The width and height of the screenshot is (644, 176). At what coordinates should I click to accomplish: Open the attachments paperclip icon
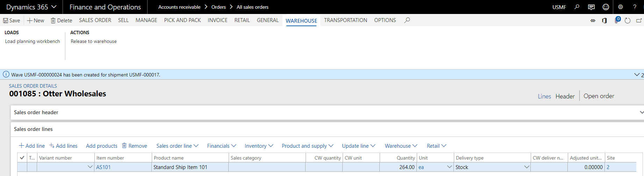tap(616, 21)
